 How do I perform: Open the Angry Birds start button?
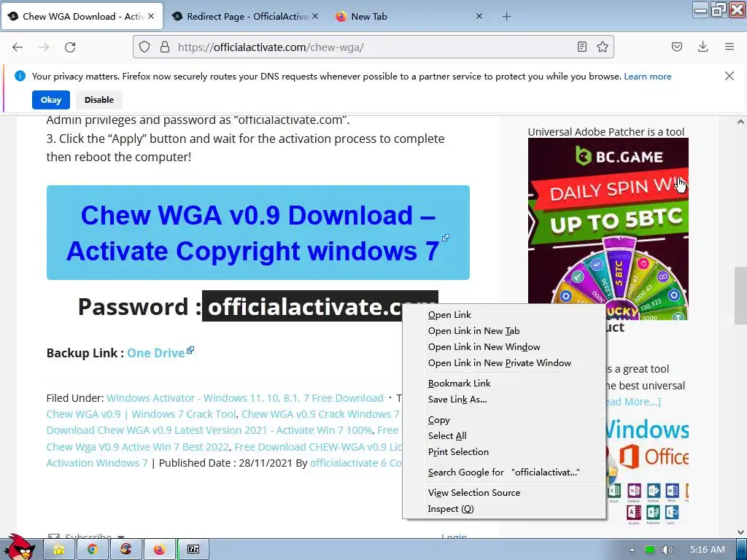coord(19,548)
